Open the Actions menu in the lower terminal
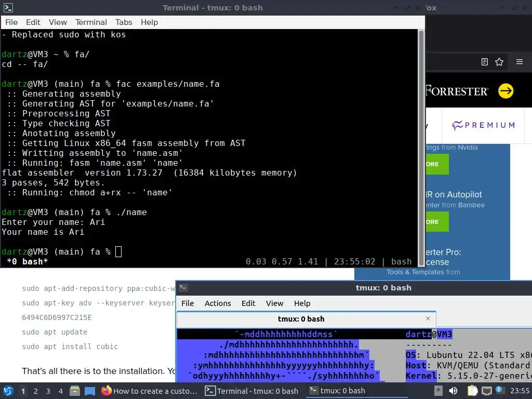This screenshot has width=532, height=399. point(218,303)
